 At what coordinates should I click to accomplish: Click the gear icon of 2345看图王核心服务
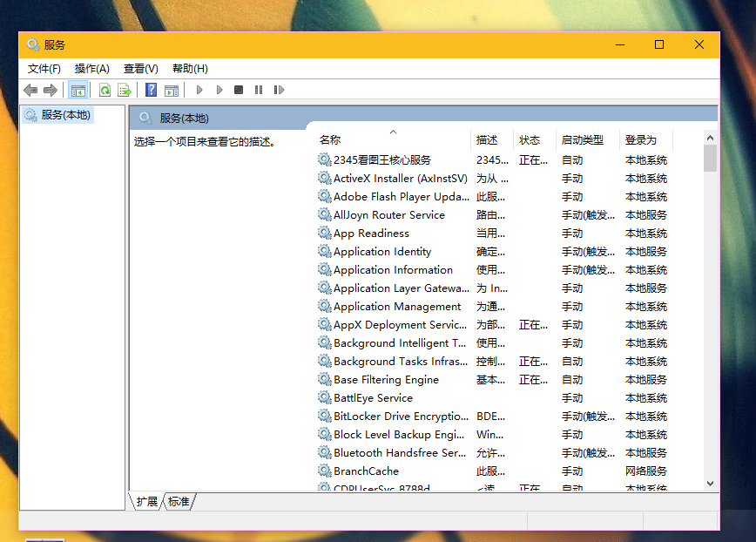click(325, 159)
